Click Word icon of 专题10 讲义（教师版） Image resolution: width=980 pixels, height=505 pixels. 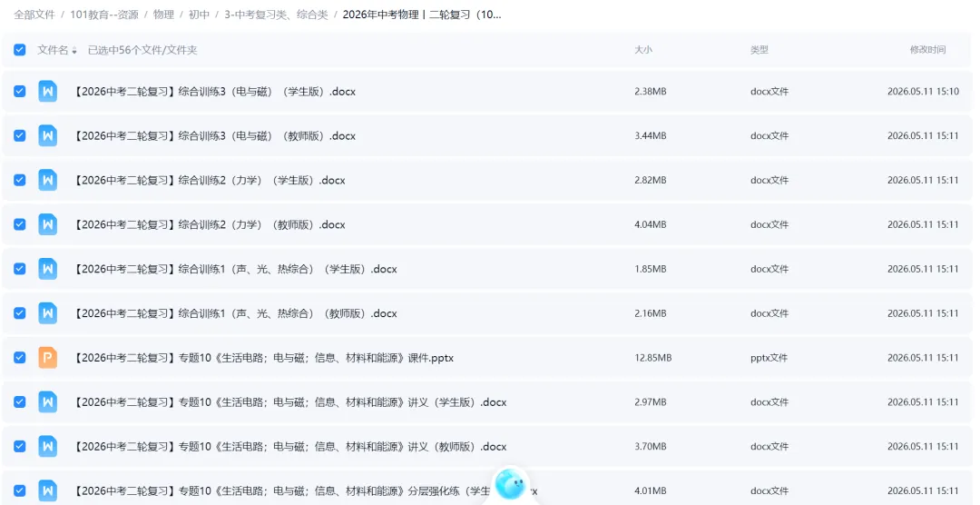coord(47,447)
